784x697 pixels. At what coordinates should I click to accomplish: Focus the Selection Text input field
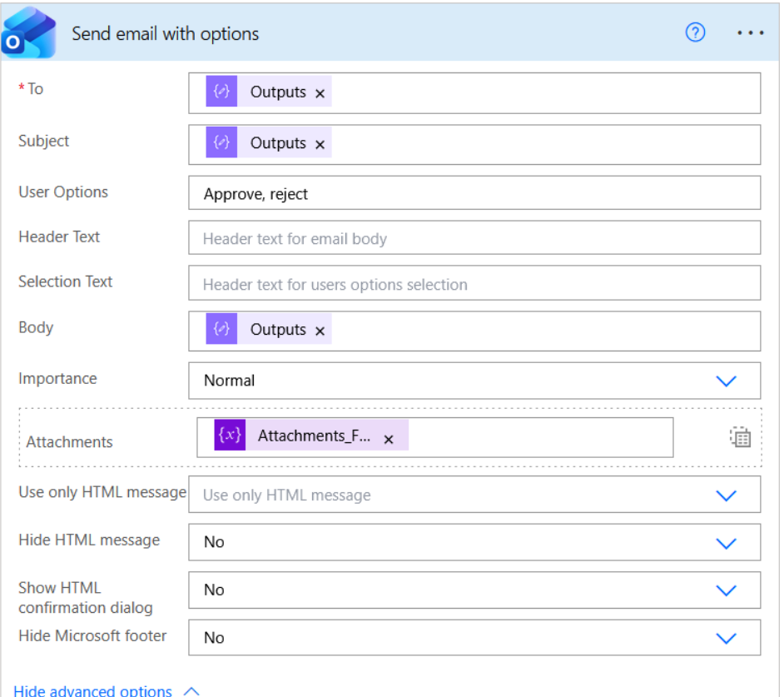pyautogui.click(x=474, y=284)
